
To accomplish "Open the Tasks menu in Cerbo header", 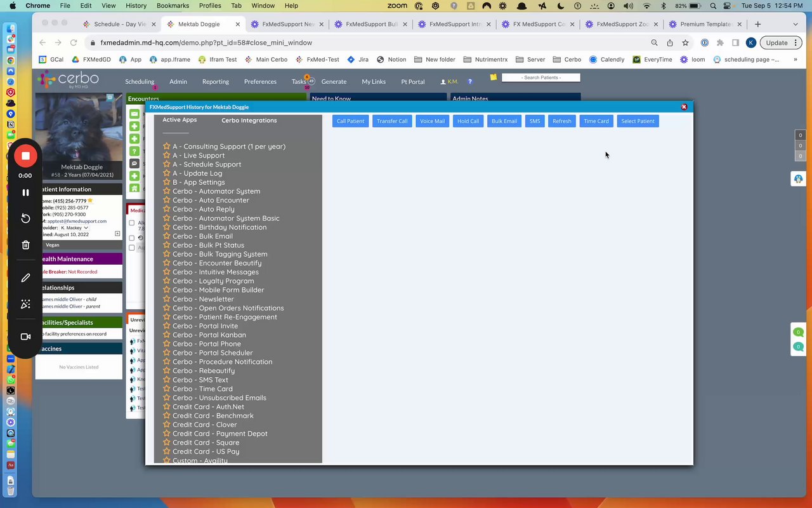I will [x=299, y=81].
